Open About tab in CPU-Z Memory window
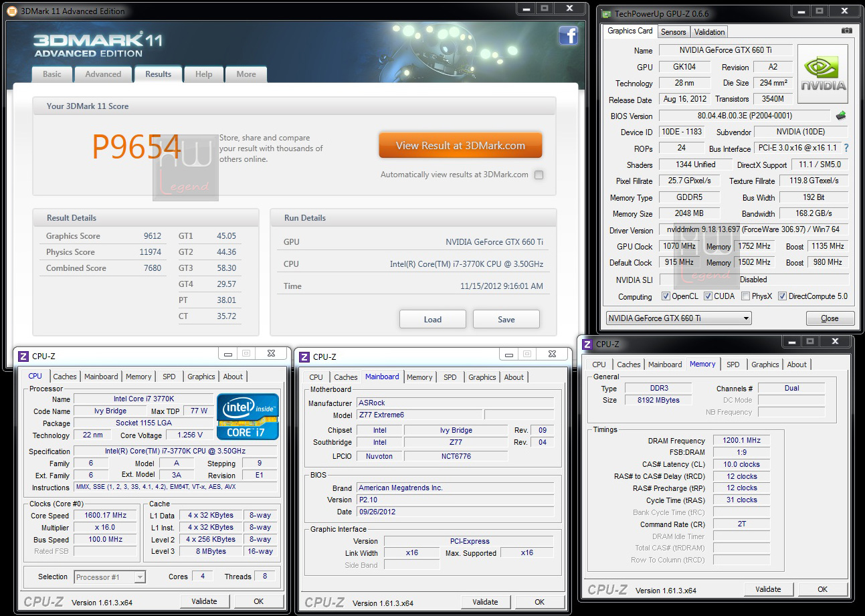 [797, 365]
